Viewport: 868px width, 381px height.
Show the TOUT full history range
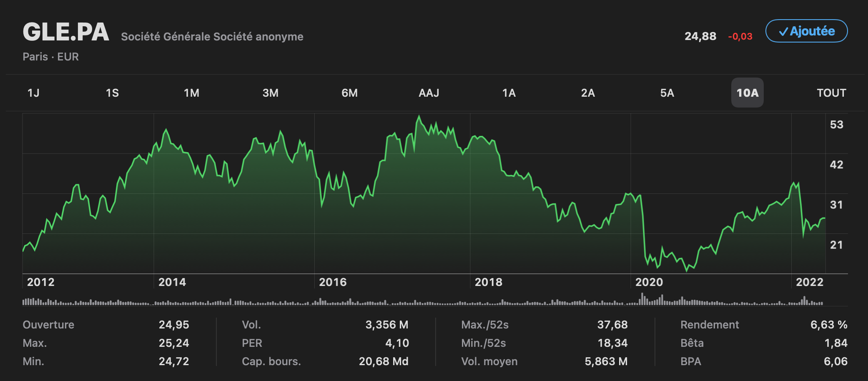(x=831, y=93)
